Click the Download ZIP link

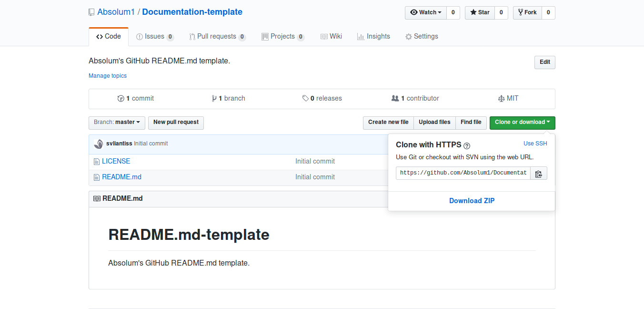coord(472,201)
